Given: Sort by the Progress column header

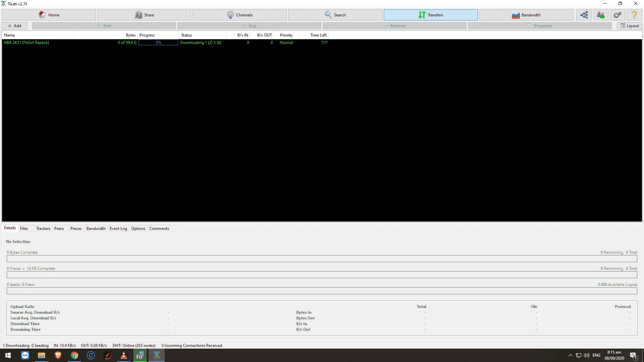Looking at the screenshot, I should pos(158,35).
